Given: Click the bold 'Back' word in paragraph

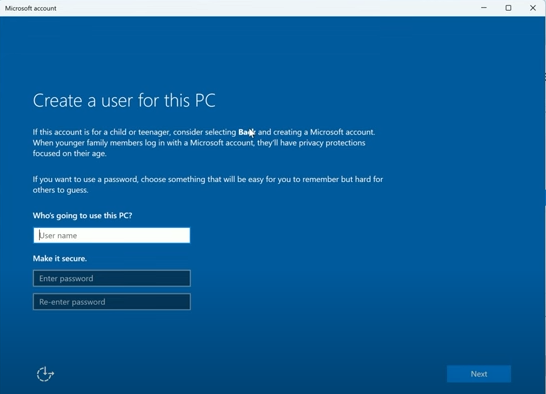Looking at the screenshot, I should 247,132.
